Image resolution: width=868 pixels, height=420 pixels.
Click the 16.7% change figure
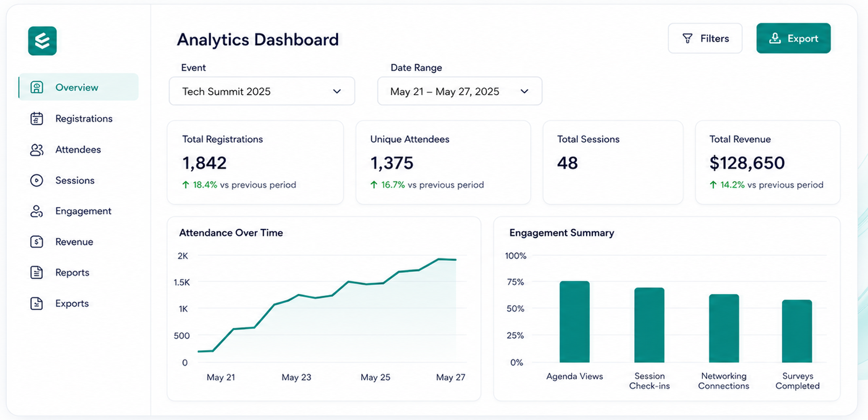pyautogui.click(x=393, y=185)
